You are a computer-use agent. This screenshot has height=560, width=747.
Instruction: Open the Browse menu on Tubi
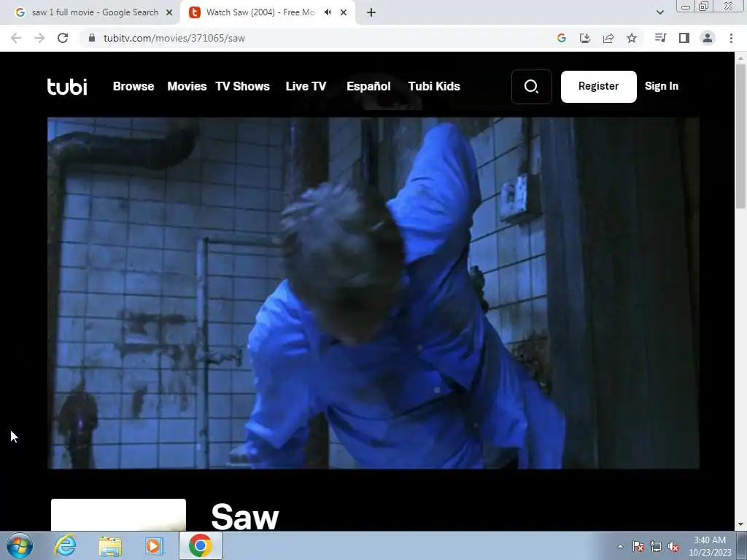coord(133,86)
